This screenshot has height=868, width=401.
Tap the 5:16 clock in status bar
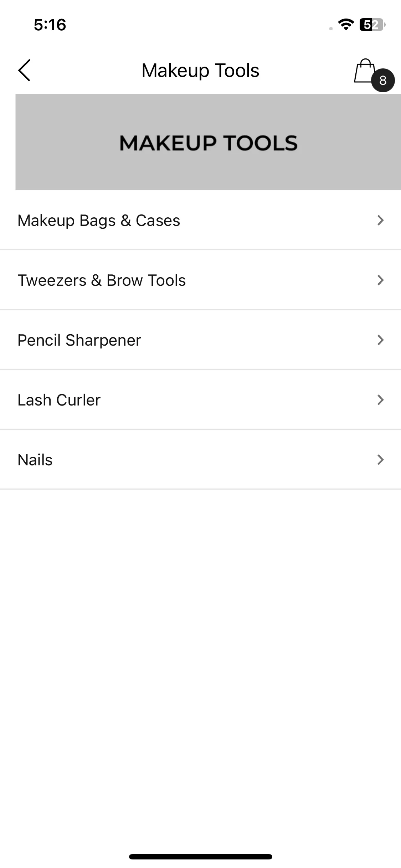click(50, 25)
